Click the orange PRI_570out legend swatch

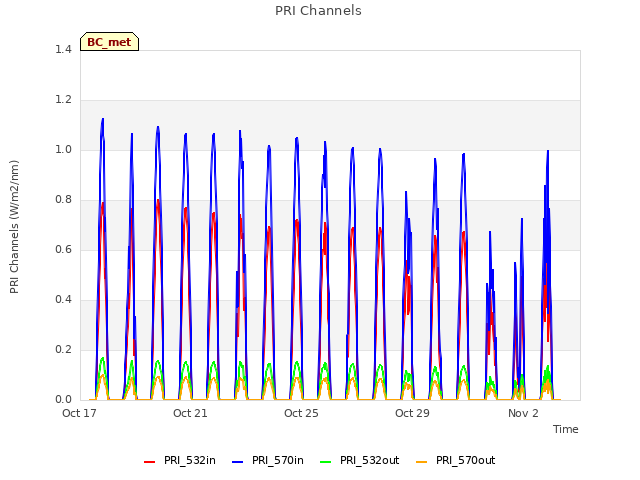tap(421, 461)
